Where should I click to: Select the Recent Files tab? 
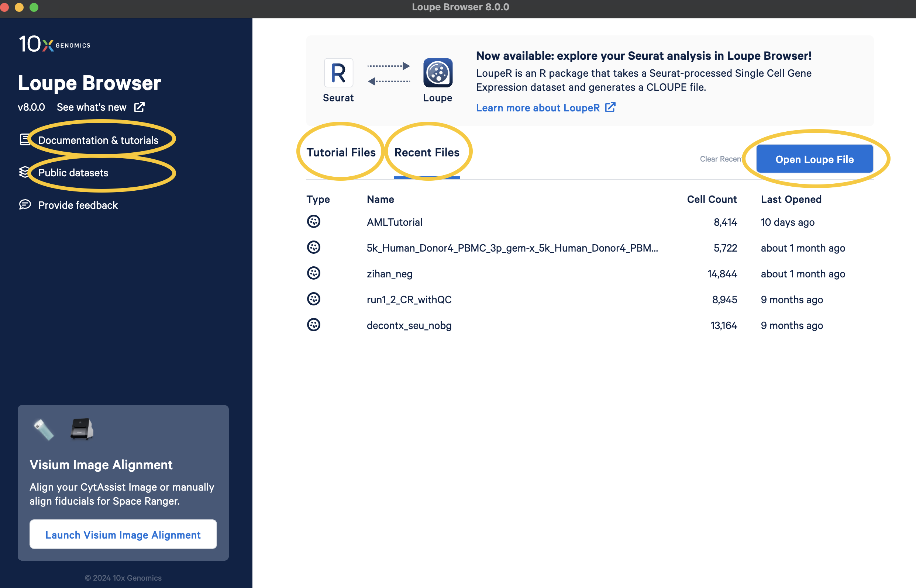pyautogui.click(x=427, y=152)
